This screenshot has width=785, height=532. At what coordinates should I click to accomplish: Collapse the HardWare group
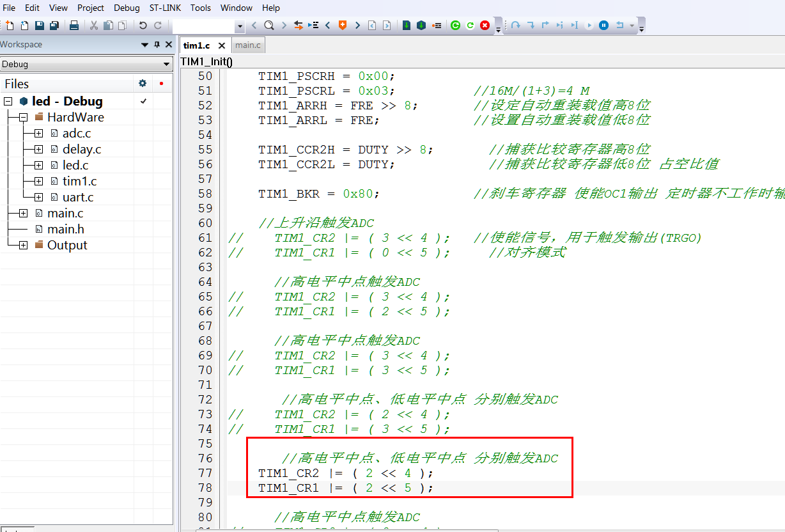(x=24, y=118)
